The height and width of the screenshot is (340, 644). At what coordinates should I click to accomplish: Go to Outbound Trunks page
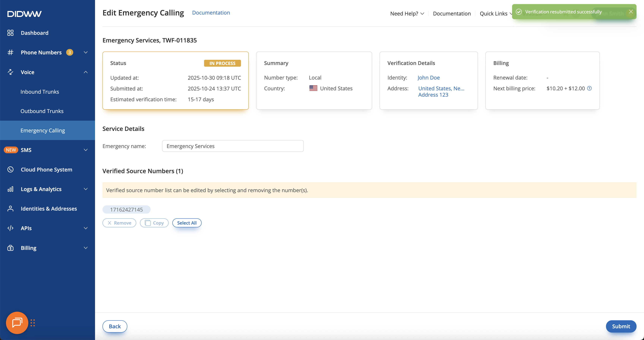42,111
